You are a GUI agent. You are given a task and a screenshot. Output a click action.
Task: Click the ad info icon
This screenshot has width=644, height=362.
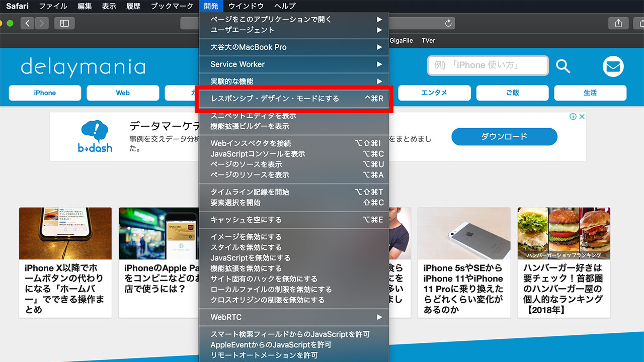click(x=573, y=117)
